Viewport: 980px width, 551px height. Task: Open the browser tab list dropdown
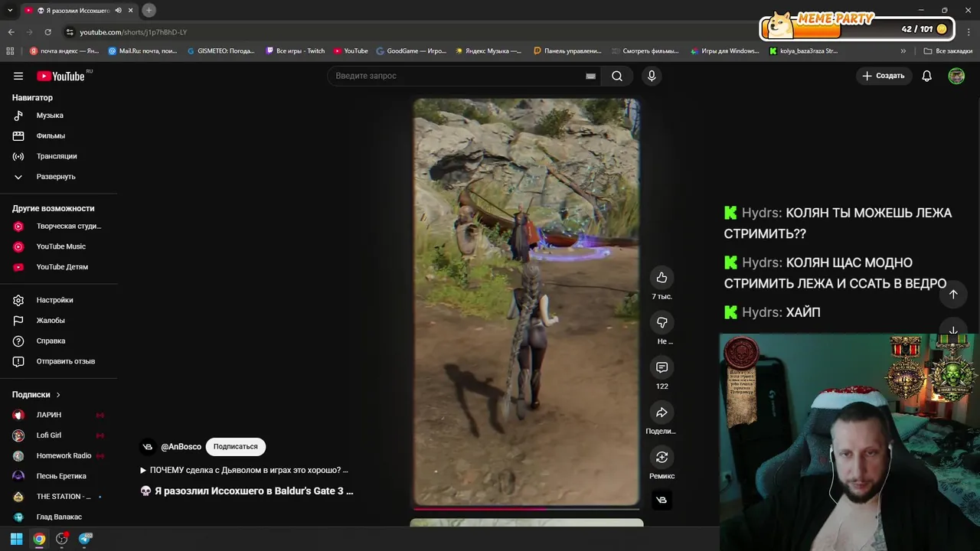10,10
